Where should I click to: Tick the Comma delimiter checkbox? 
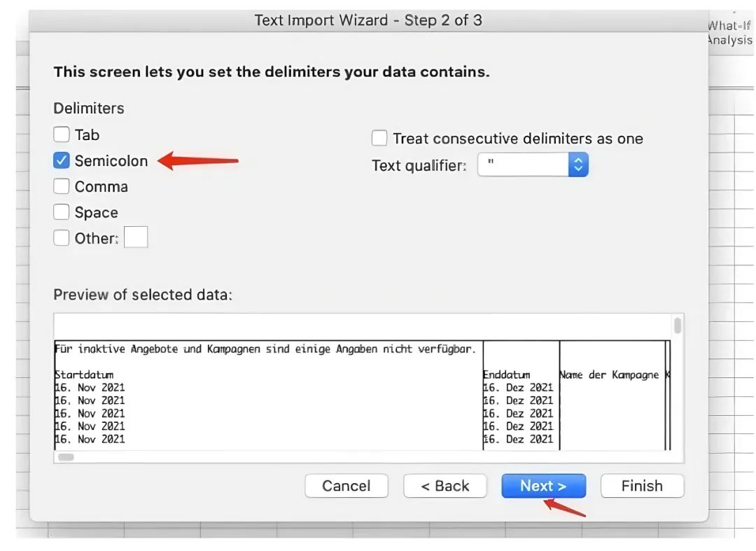click(62, 186)
